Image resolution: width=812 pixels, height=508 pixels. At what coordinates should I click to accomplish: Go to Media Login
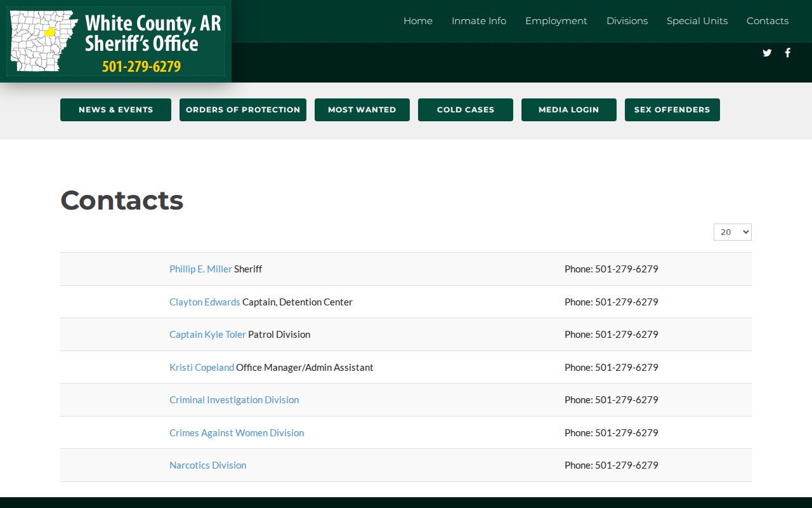pyautogui.click(x=569, y=110)
